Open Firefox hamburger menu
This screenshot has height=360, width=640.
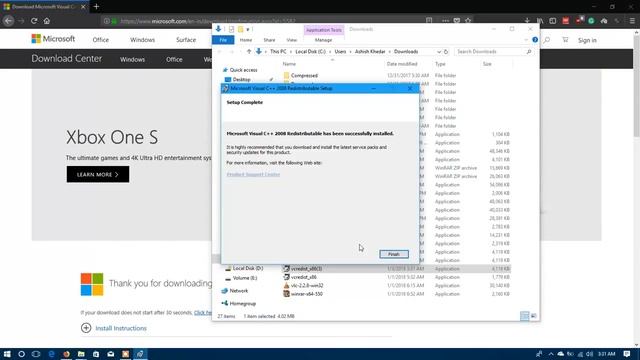(x=632, y=21)
